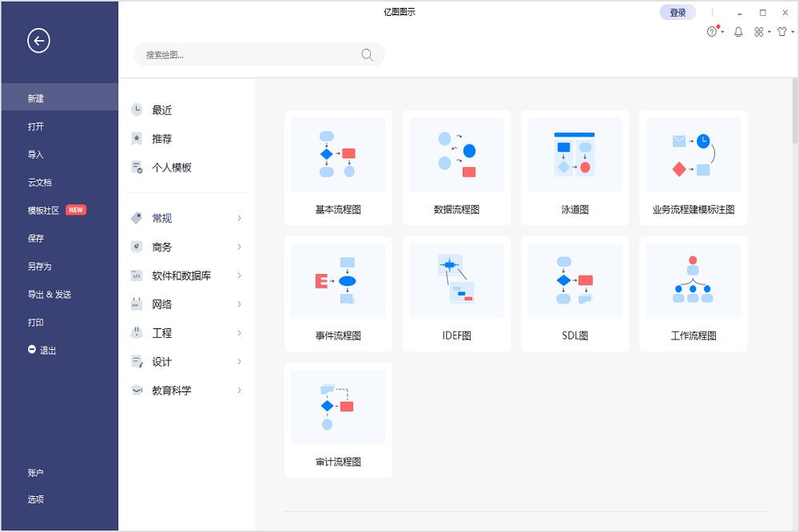Click the minus circle icon beside 退出
The height and width of the screenshot is (532, 799).
point(32,350)
